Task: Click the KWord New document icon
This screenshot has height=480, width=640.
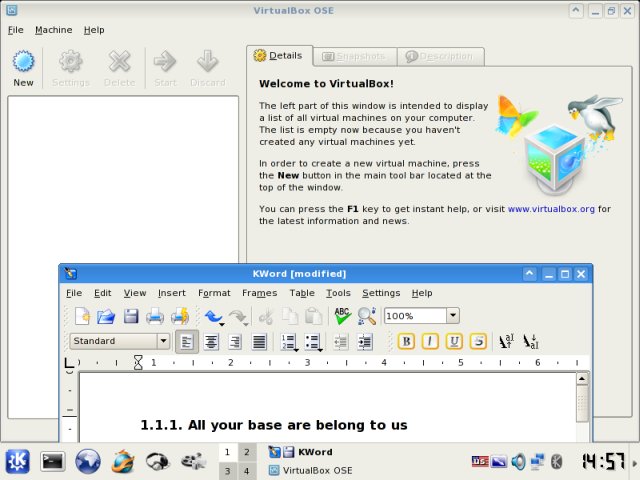Action: [x=82, y=316]
